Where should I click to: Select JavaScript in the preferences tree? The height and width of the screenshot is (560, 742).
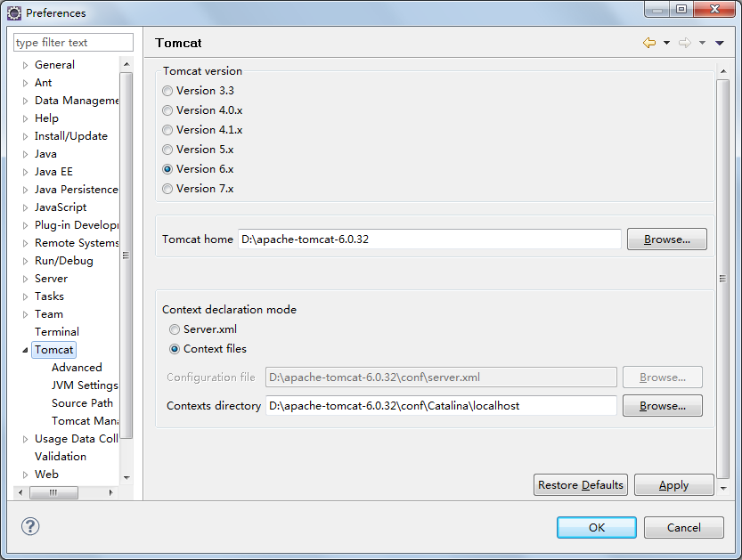tap(61, 207)
